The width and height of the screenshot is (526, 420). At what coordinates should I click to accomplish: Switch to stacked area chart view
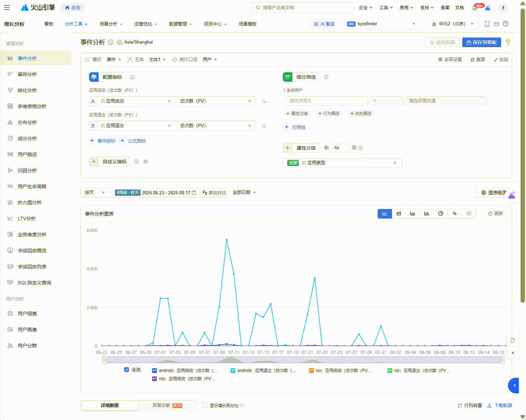[399, 213]
